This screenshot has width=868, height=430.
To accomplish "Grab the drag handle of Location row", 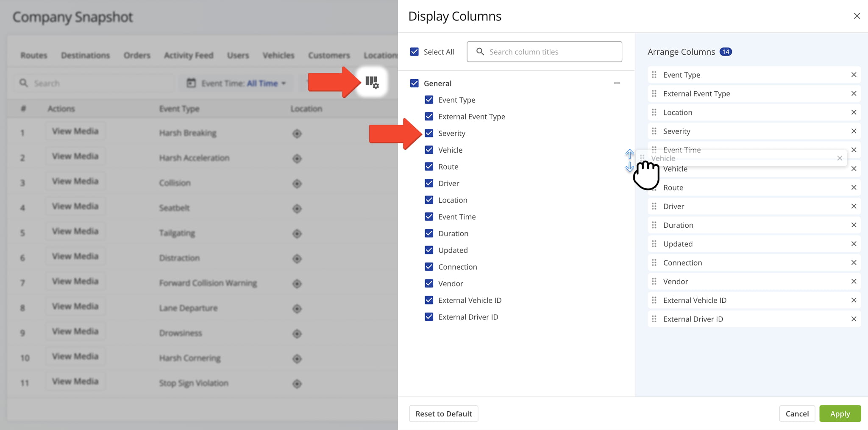I will (x=654, y=112).
